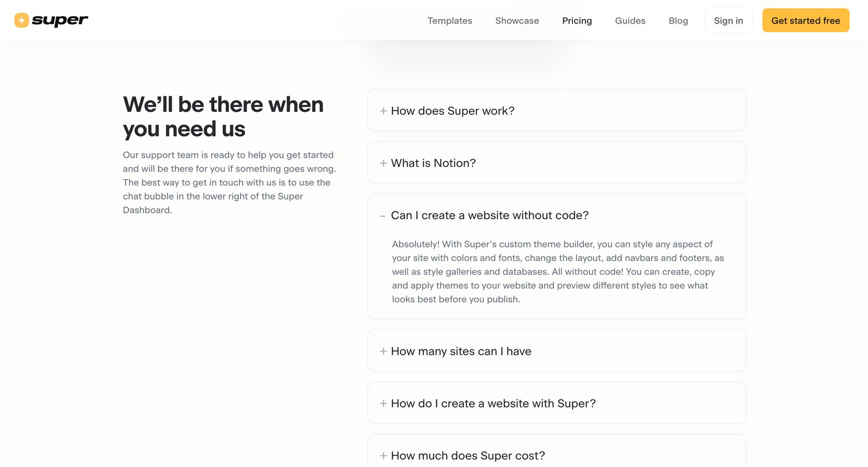The image size is (868, 467).
Task: Click the plus icon beside 'How does Super work?'
Action: point(383,111)
